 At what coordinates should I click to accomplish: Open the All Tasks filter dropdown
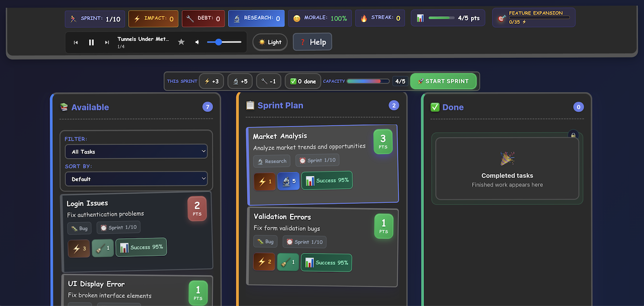click(x=136, y=151)
